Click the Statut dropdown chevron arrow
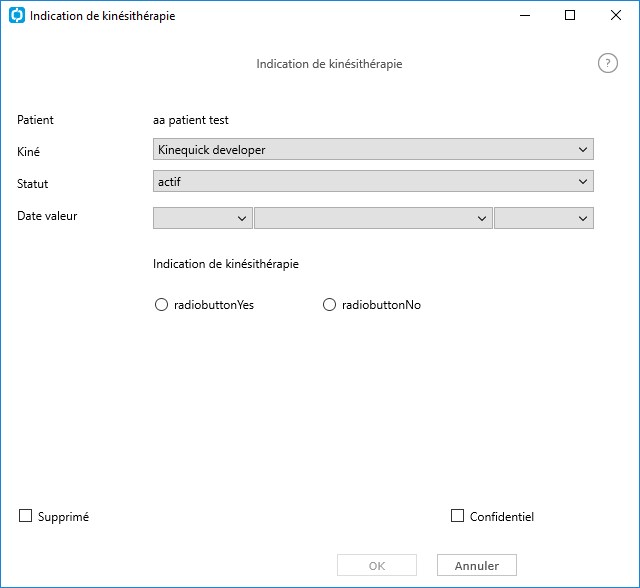This screenshot has height=588, width=640. pos(583,182)
